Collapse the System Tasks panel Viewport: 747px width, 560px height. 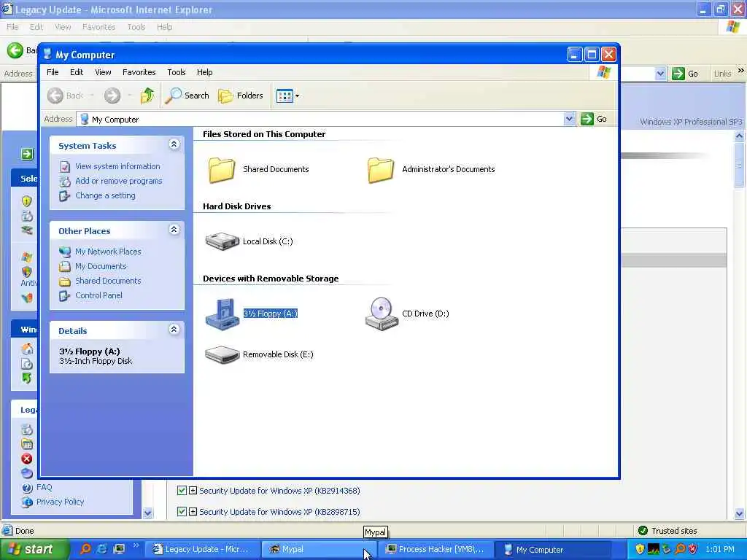[174, 144]
